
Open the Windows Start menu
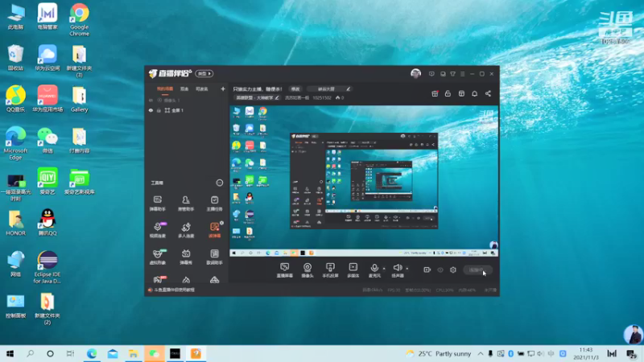[10, 353]
